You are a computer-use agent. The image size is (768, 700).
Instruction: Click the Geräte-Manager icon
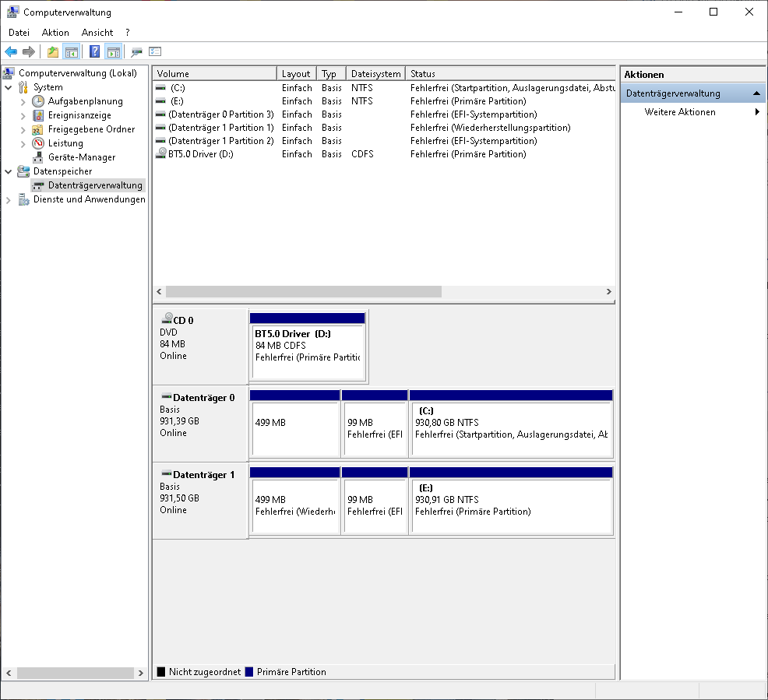(37, 157)
